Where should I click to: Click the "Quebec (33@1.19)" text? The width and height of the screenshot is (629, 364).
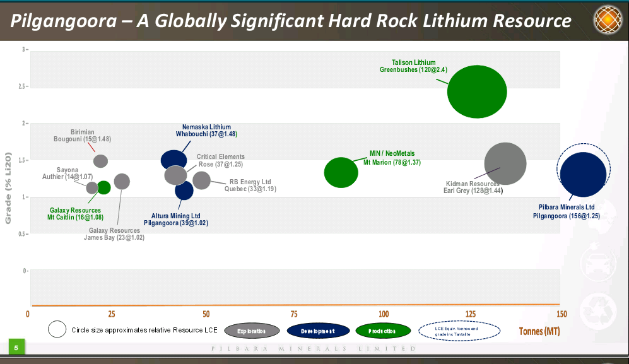250,189
